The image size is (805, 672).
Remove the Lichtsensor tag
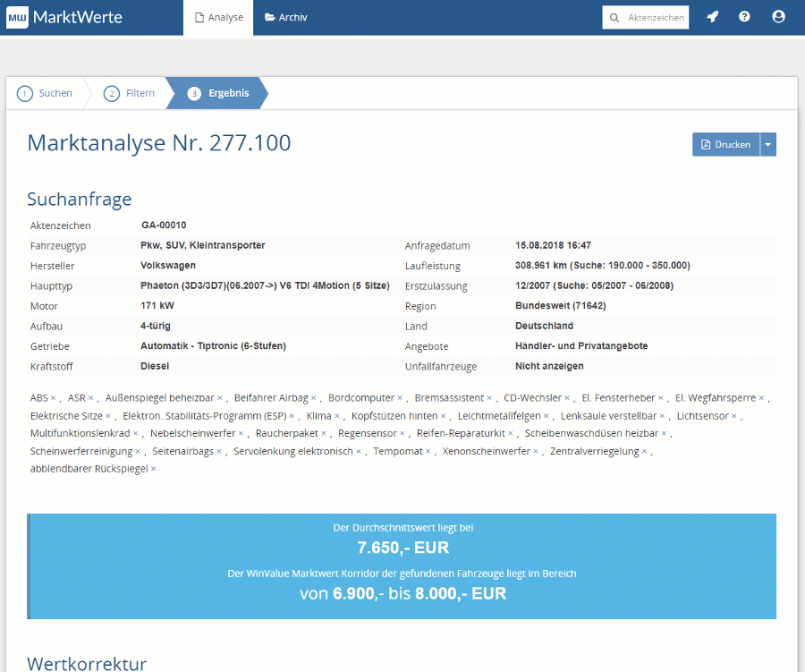click(734, 416)
